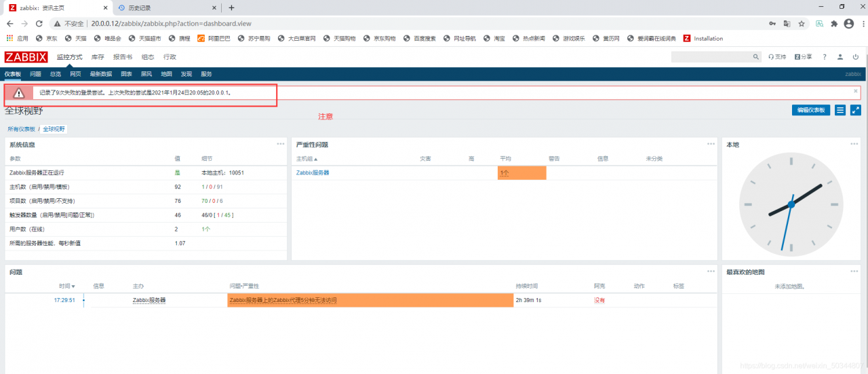Select 图表 submenu tab
868x374 pixels.
(127, 74)
